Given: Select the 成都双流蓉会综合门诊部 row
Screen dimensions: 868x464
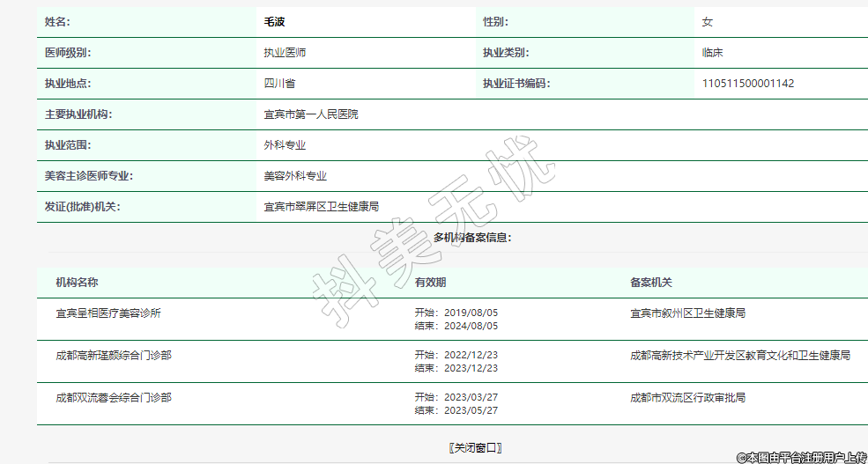Looking at the screenshot, I should pyautogui.click(x=114, y=398).
